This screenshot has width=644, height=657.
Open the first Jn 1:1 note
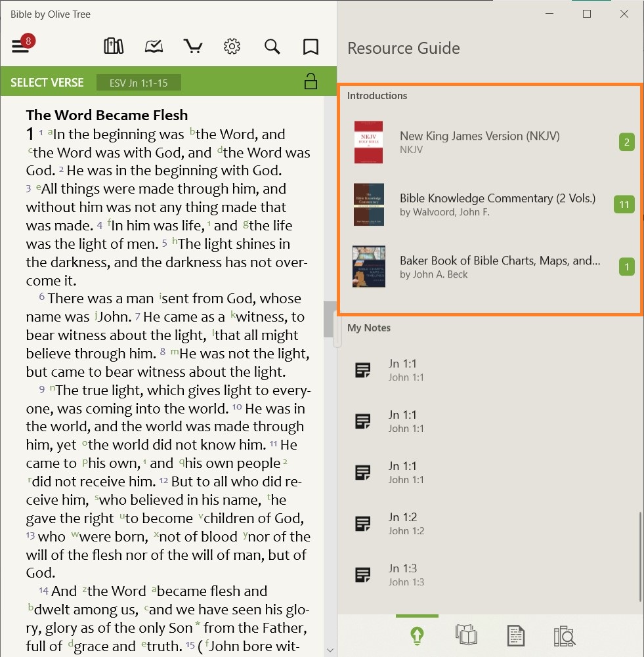(x=490, y=370)
